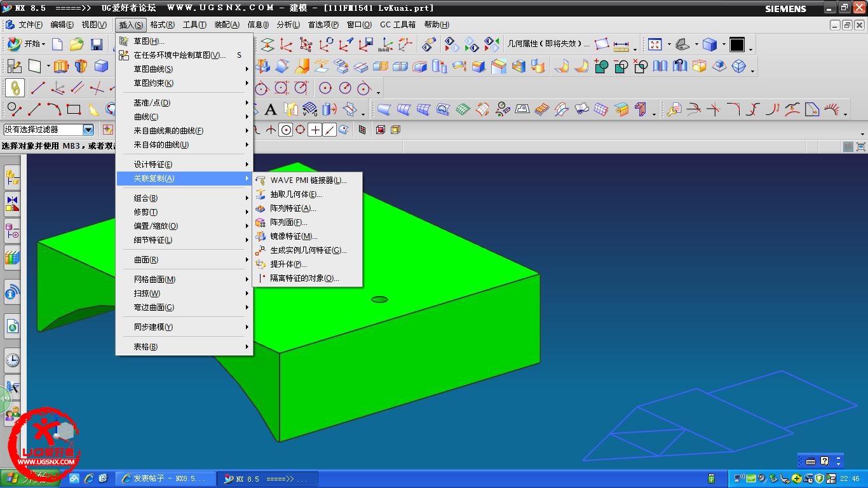
Task: Select the Arc tool in curve toolbar
Action: [54, 109]
